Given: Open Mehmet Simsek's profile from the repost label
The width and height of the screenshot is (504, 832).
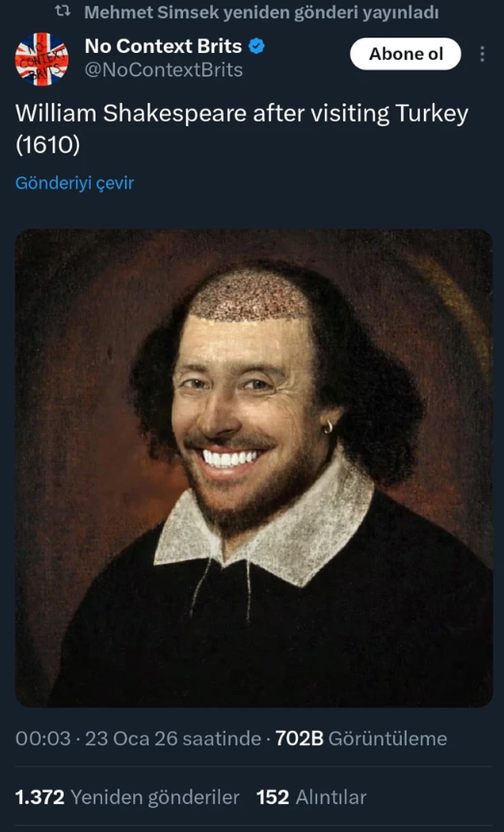Looking at the screenshot, I should [x=151, y=13].
